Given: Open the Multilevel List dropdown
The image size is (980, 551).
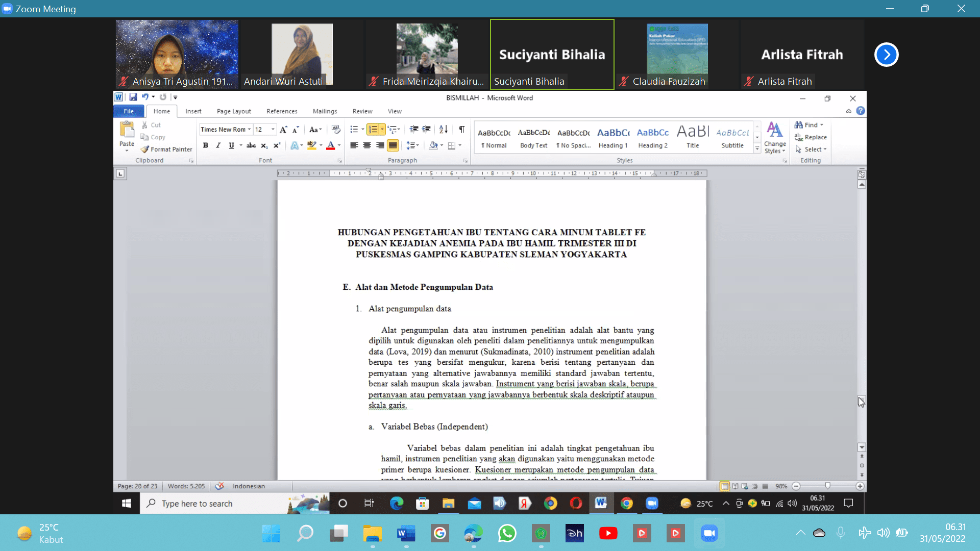Looking at the screenshot, I should click(394, 130).
